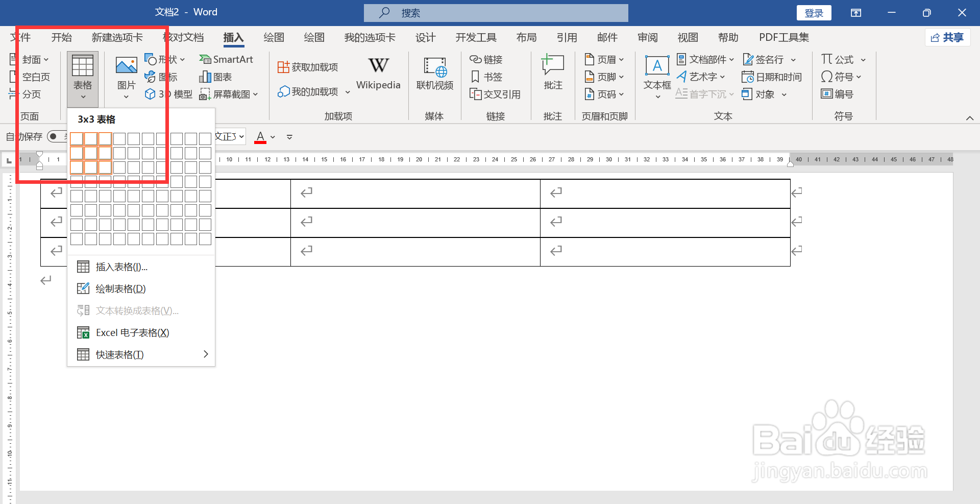
Task: Click the tab stop selector on ruler
Action: [9, 160]
